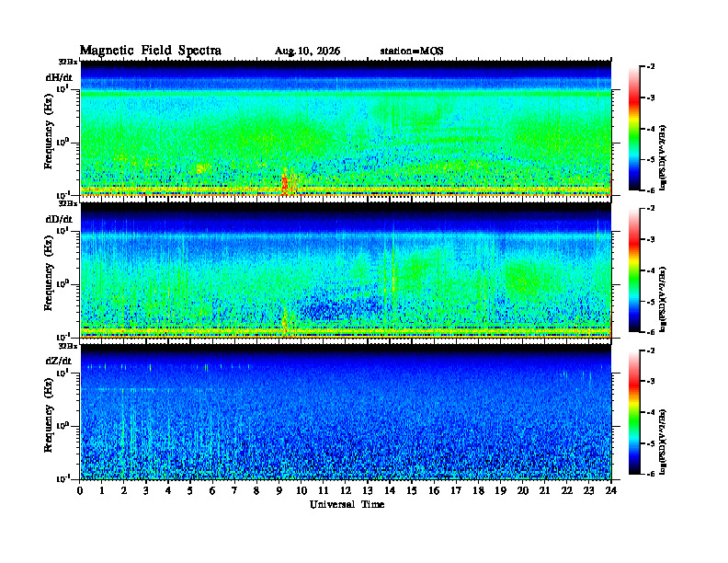This screenshot has width=728, height=563.
Task: Click the hour "13" tick label on time axis
Action: click(x=368, y=490)
